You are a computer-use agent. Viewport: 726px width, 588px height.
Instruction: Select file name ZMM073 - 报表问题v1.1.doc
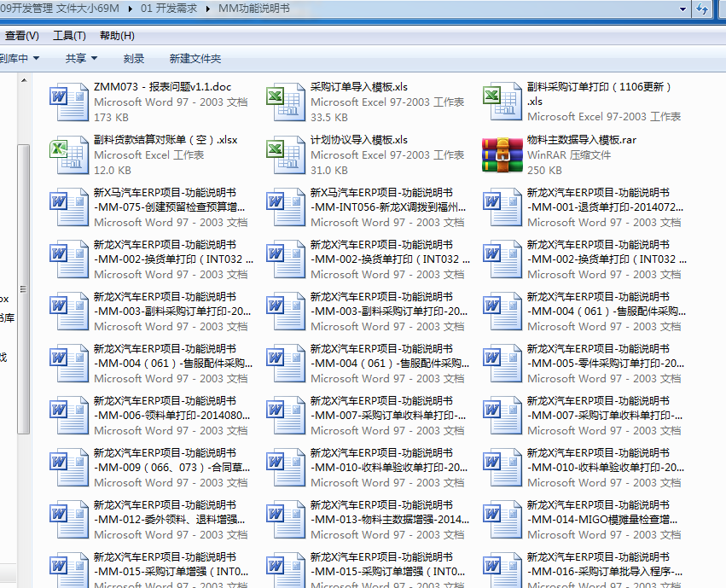click(x=162, y=87)
